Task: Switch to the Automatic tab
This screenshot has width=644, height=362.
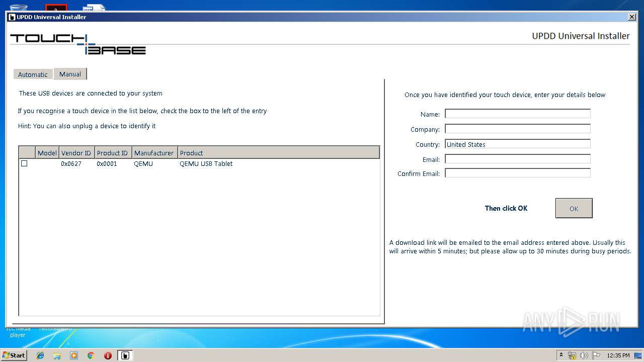Action: tap(33, 74)
